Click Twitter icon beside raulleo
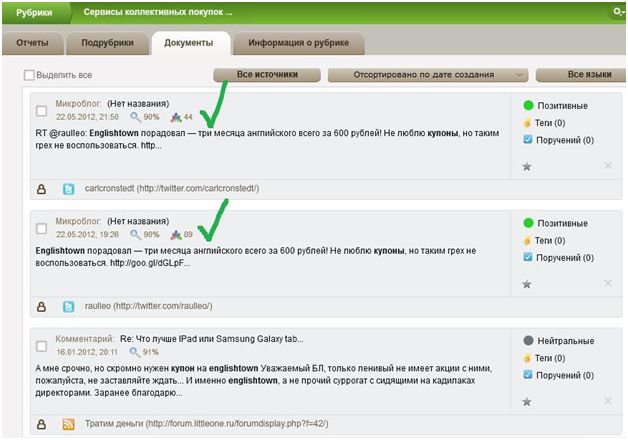Screen dimensions: 628x440 (68, 307)
